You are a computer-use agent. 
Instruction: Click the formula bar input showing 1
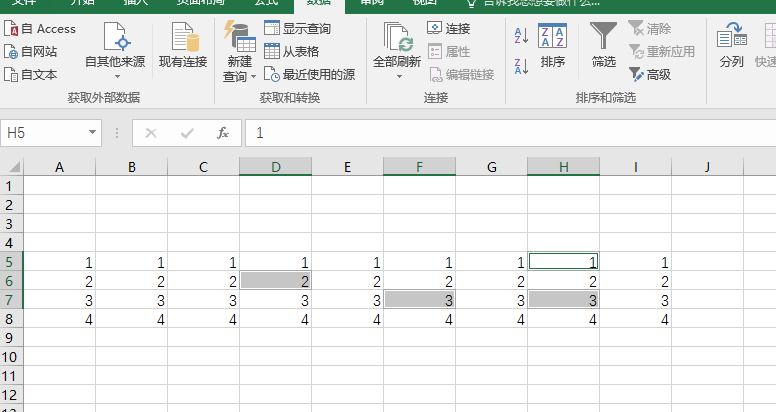[510, 133]
